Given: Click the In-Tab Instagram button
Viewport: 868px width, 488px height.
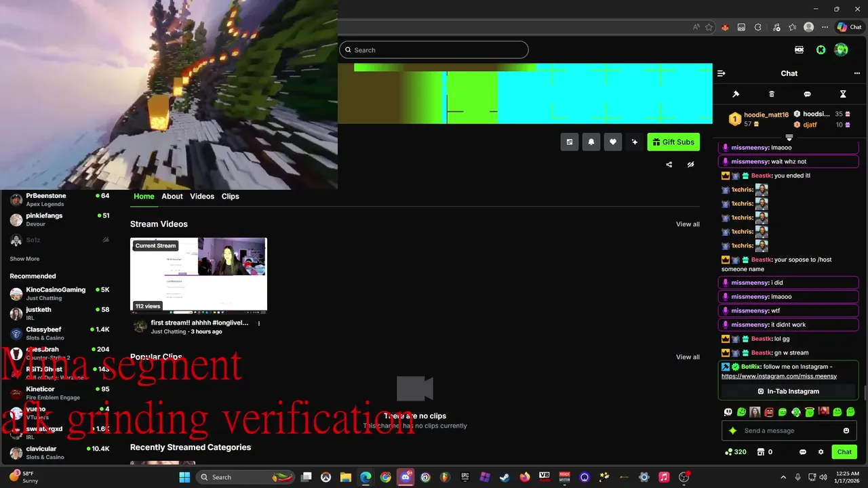Looking at the screenshot, I should [x=789, y=391].
